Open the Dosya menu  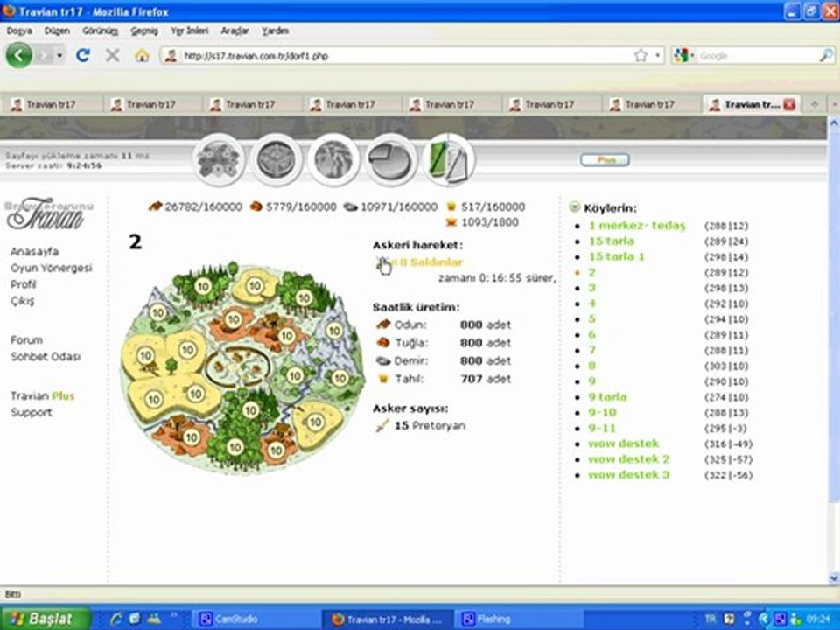pyautogui.click(x=19, y=31)
